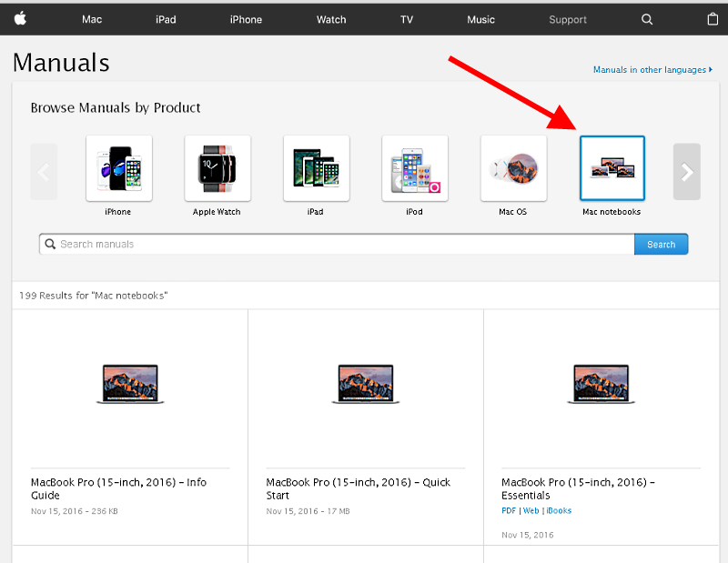Viewport: 728px width, 563px height.
Task: Open the Mac menu item
Action: [x=92, y=19]
